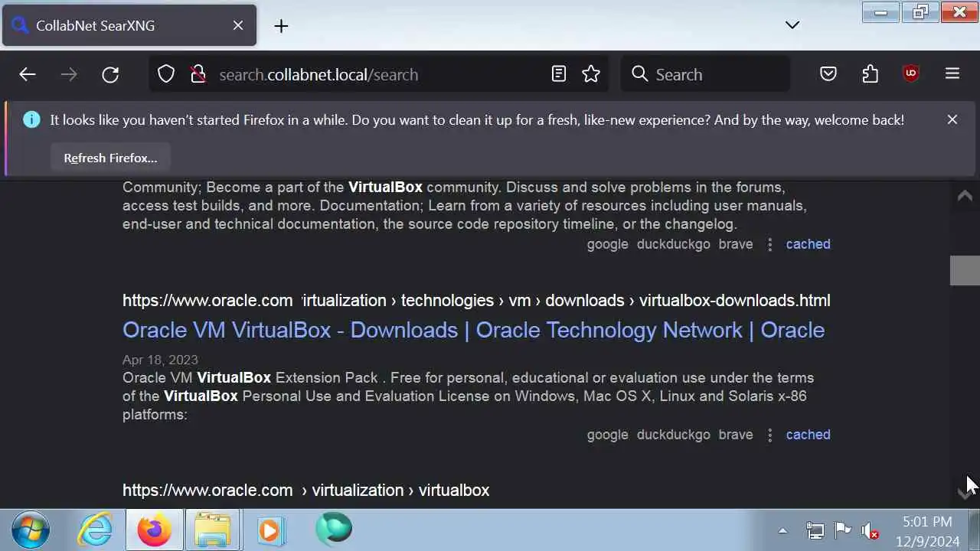Open a new tab with plus button

click(281, 26)
